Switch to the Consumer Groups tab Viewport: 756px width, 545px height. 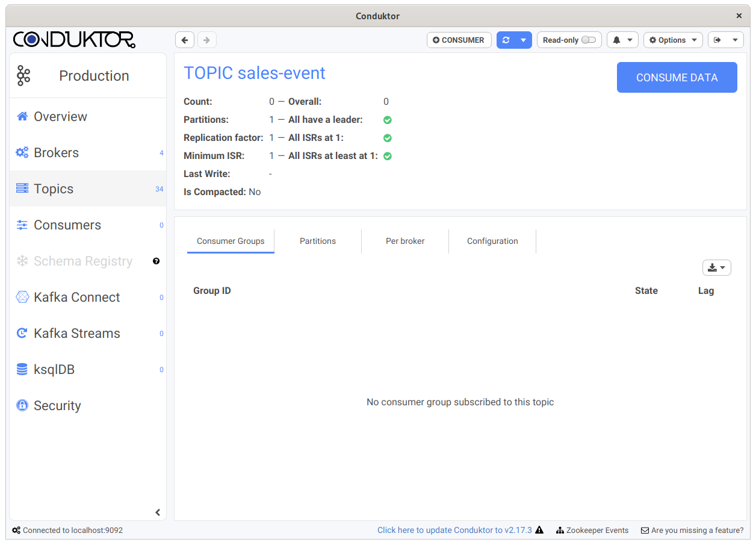point(231,241)
